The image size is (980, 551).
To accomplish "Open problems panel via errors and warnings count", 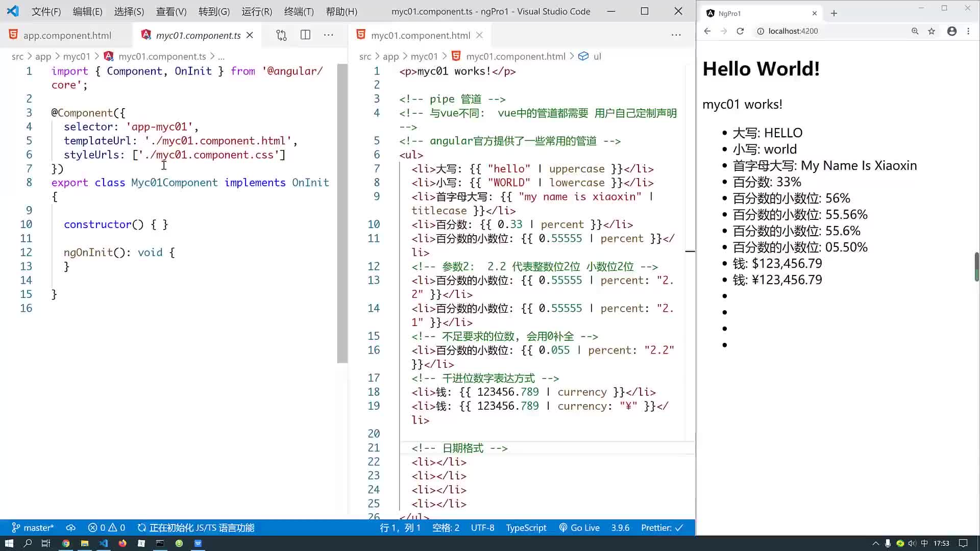I will 106,528.
